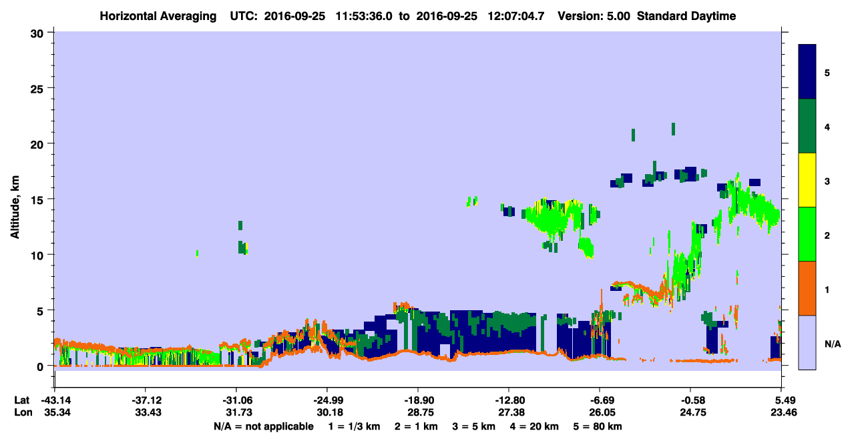Screen dimensions: 868x445
Task: Click the colorbar label 'N/A'
Action: [832, 344]
